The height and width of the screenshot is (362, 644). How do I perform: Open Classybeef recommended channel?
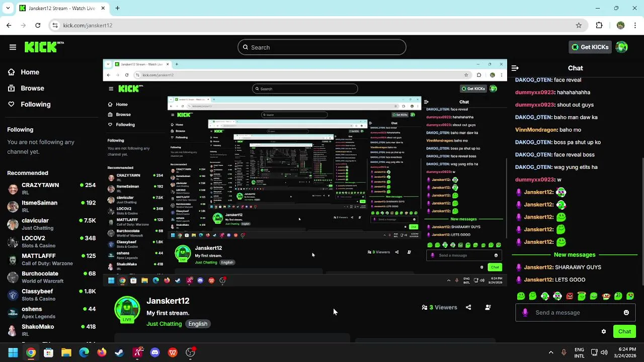click(51, 295)
